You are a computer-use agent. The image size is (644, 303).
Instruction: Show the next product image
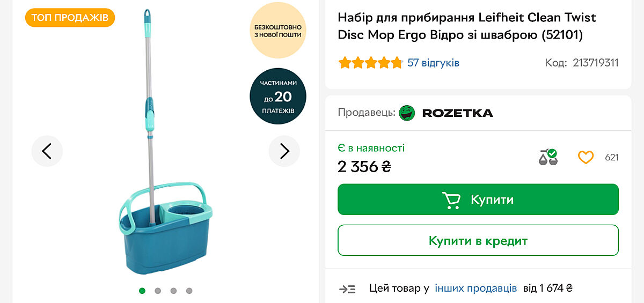[284, 151]
